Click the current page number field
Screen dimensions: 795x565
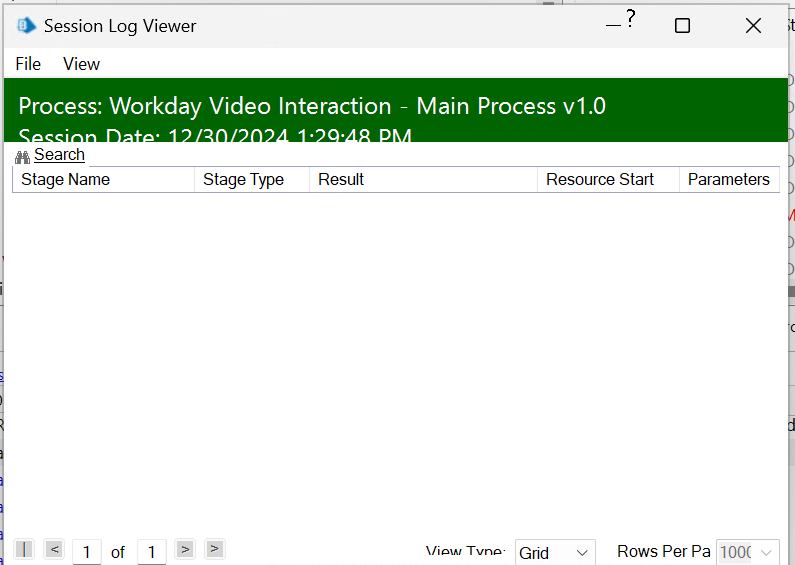(x=87, y=552)
